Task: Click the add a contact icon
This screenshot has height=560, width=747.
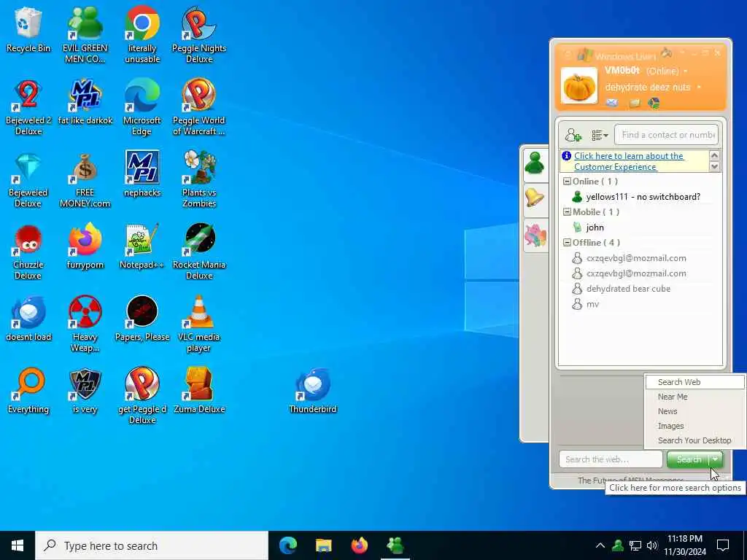Action: coord(573,135)
